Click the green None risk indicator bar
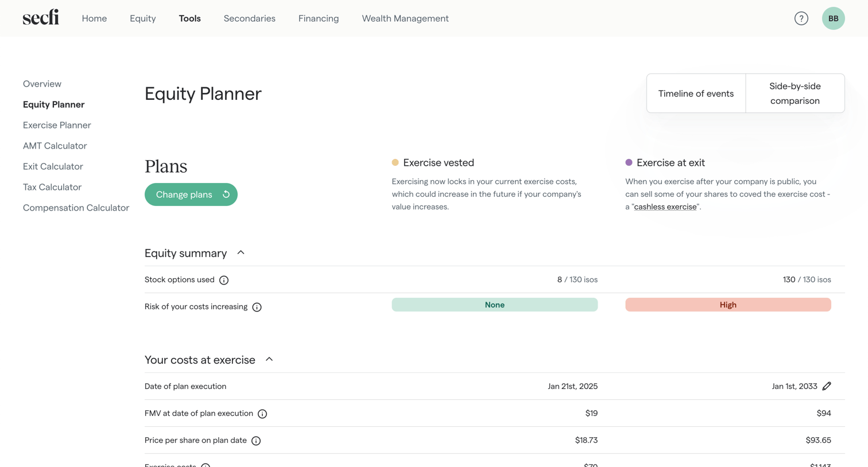The width and height of the screenshot is (868, 467). (494, 305)
